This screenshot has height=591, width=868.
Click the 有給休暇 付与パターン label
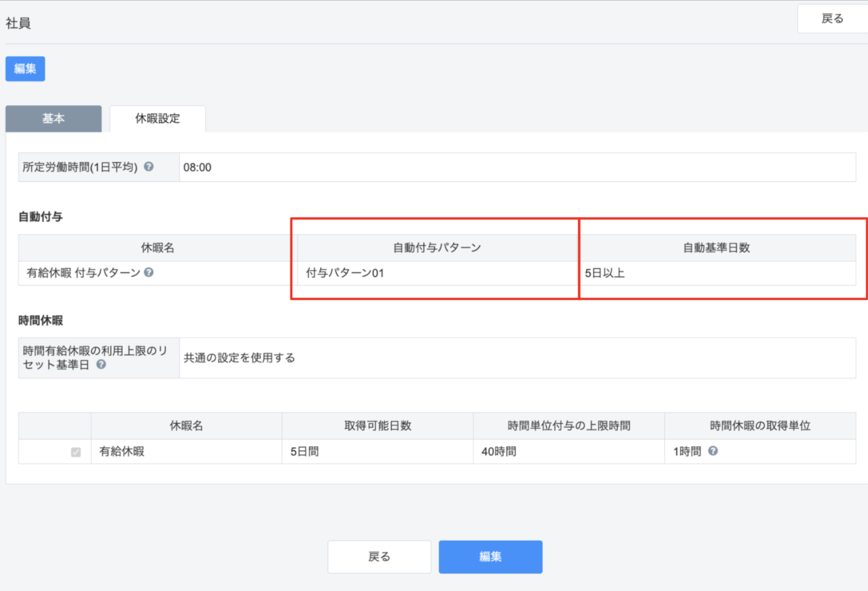[83, 273]
